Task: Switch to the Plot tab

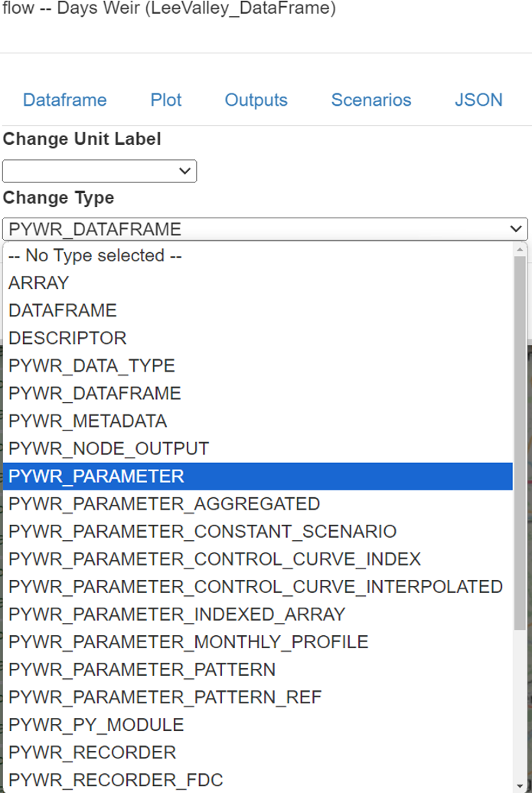Action: point(166,100)
